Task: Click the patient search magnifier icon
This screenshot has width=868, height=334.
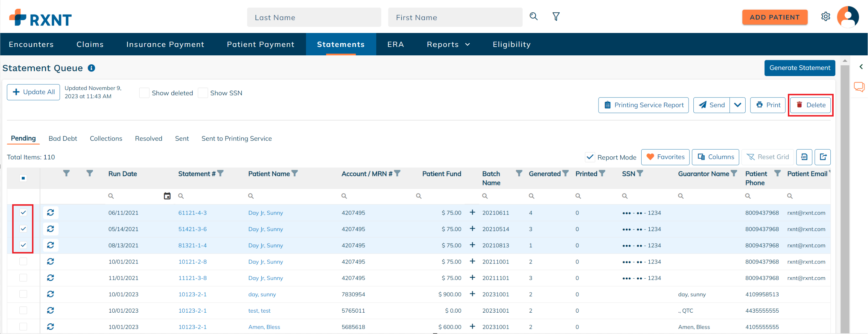Action: [533, 17]
